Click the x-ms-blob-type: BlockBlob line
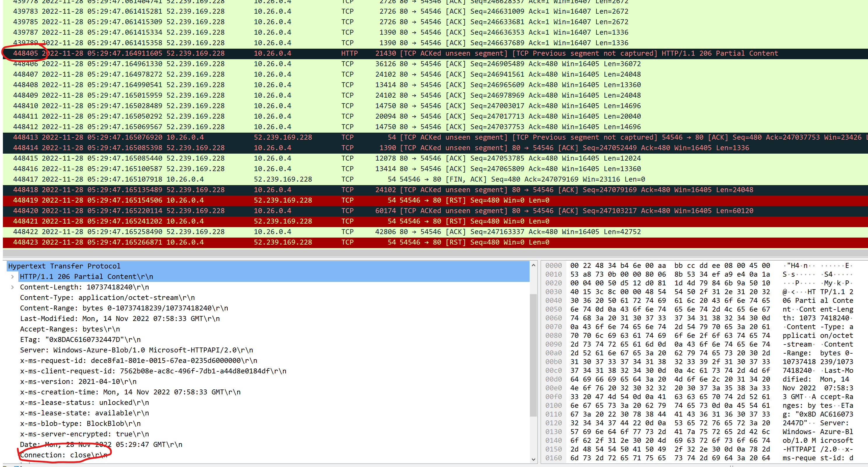Screen dimensions: 868x467 pyautogui.click(x=80, y=423)
